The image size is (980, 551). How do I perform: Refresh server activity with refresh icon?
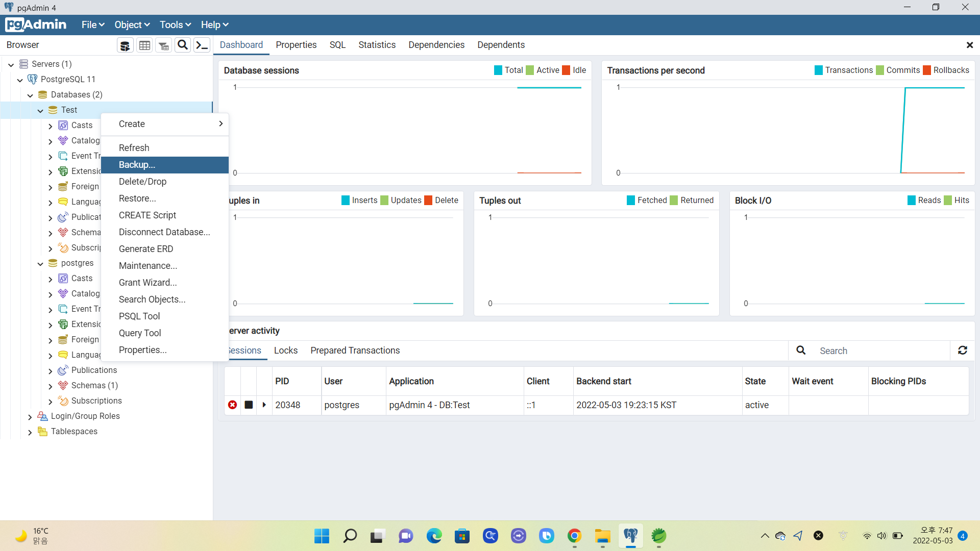pos(963,350)
